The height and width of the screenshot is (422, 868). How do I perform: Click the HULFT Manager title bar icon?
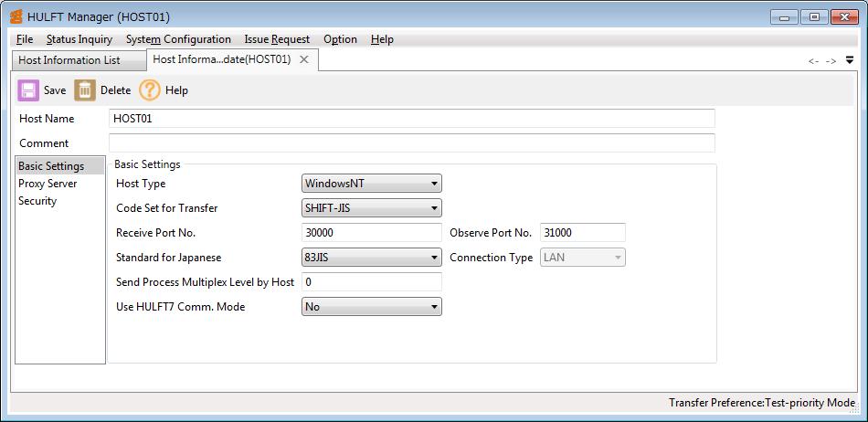[16, 16]
